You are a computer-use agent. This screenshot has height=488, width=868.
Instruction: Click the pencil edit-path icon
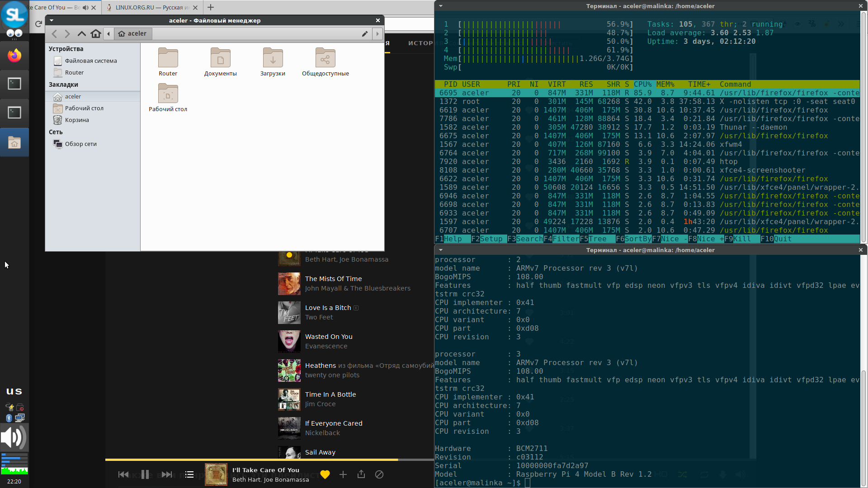point(364,34)
